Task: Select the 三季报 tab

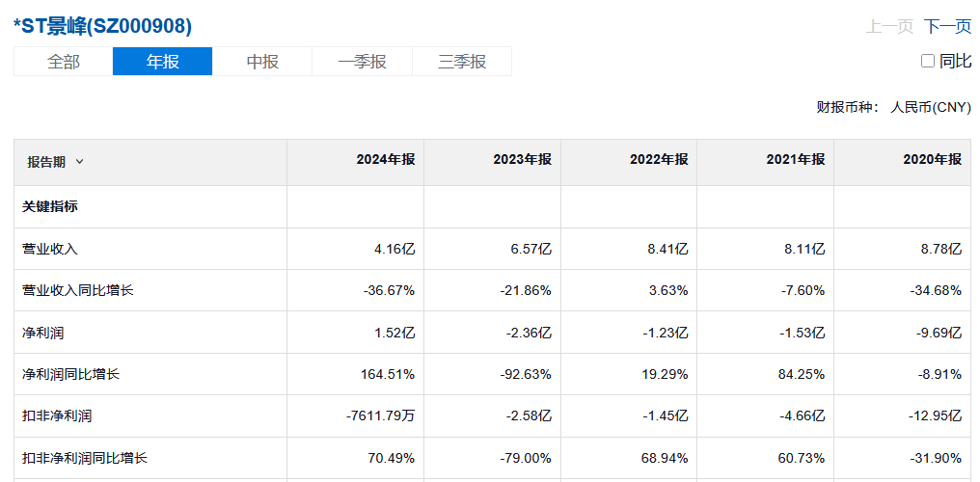Action: coord(462,62)
